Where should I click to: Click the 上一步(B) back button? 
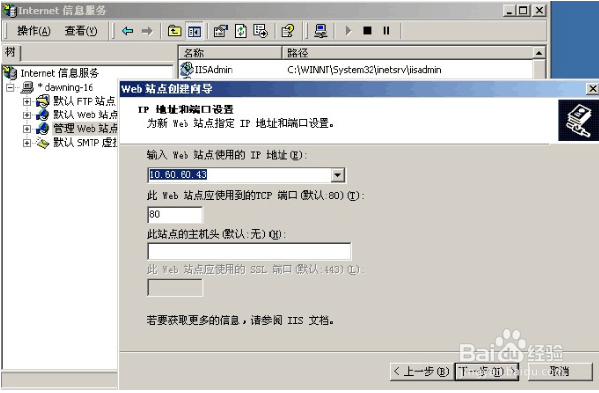tap(422, 372)
